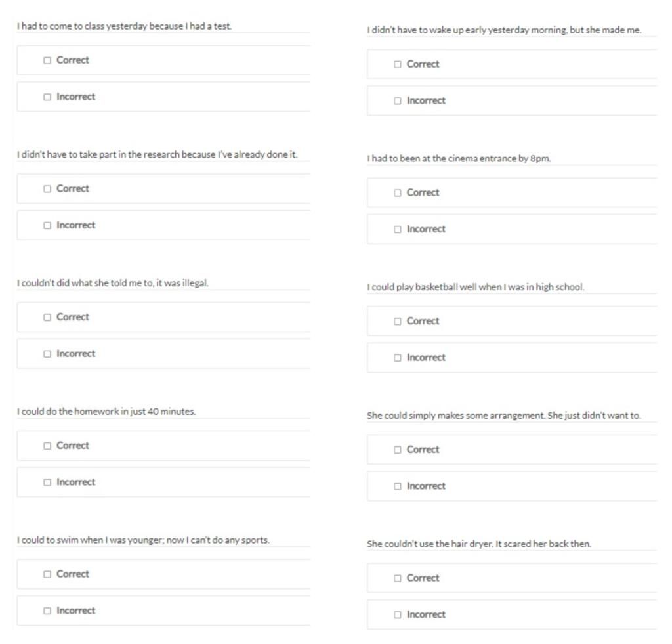
Task: Tick Incorrect for 'homework in just 40 minutes'
Action: click(x=47, y=483)
